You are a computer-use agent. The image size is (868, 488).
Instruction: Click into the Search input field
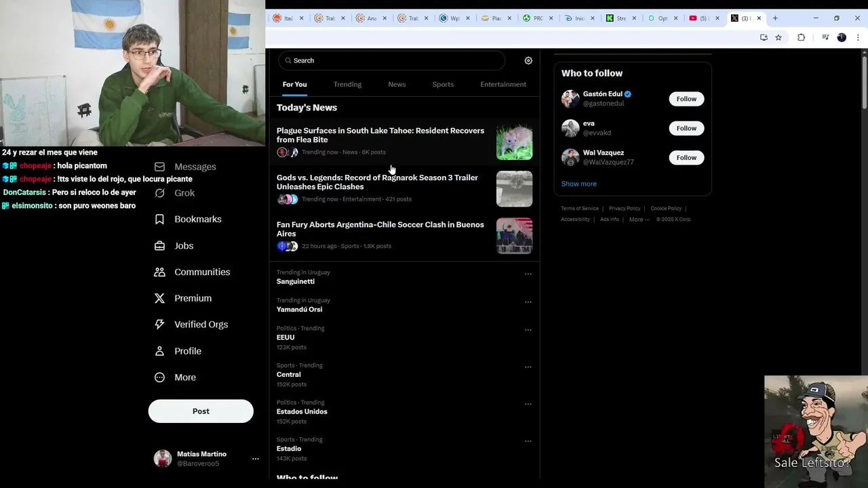click(392, 60)
